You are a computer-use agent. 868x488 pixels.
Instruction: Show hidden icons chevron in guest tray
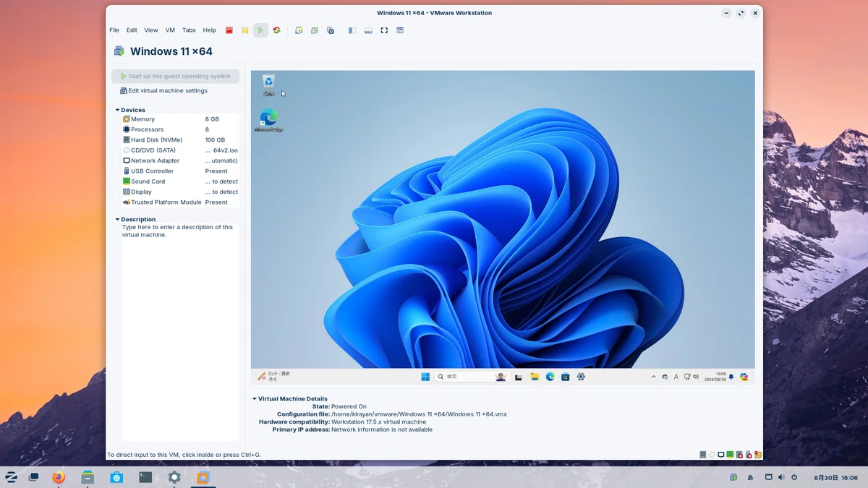(x=654, y=377)
